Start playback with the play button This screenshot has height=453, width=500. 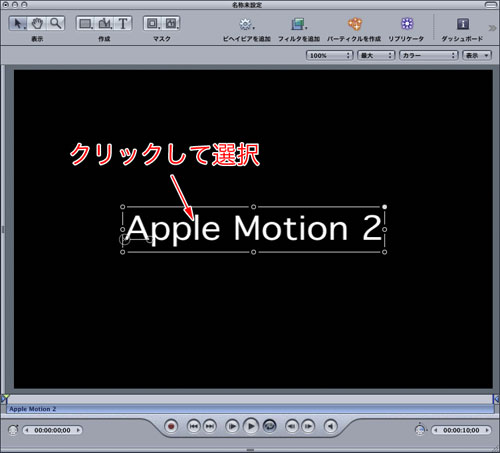251,426
